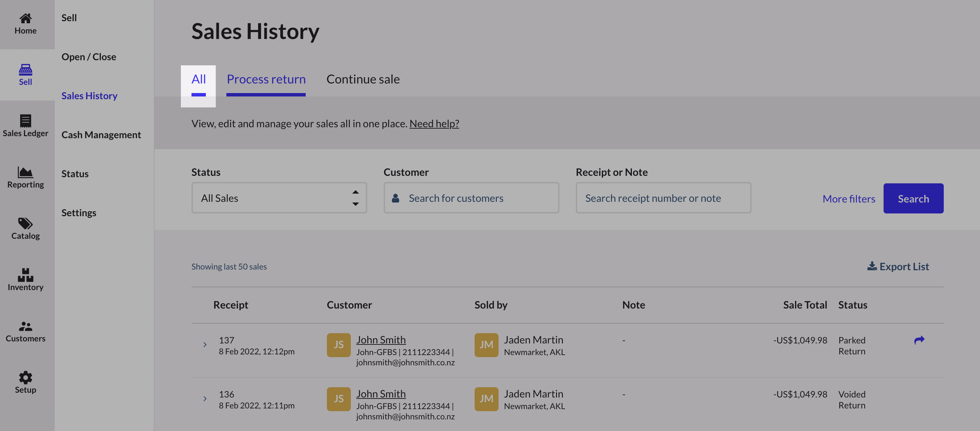Open the Sell register icon
The image size is (980, 431).
[x=26, y=75]
